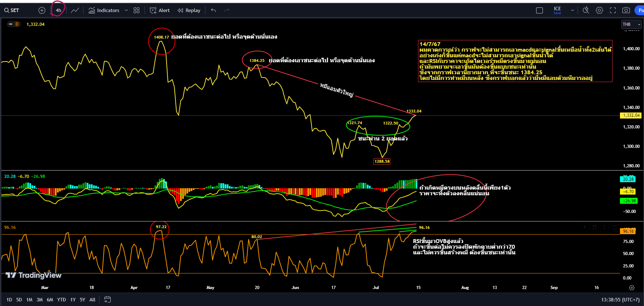This screenshot has height=306, width=644.
Task: Click the 1,332.04 legend price value
Action: 35,24
